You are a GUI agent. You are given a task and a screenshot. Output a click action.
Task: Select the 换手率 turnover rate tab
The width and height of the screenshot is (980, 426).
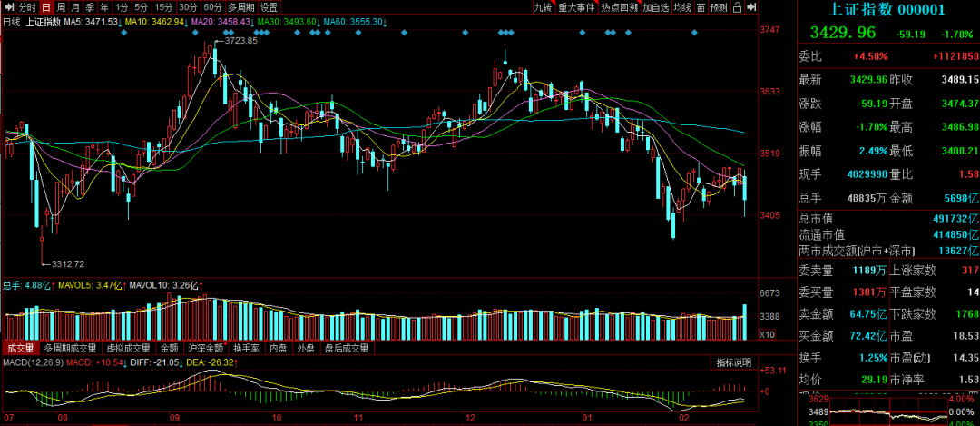click(246, 349)
